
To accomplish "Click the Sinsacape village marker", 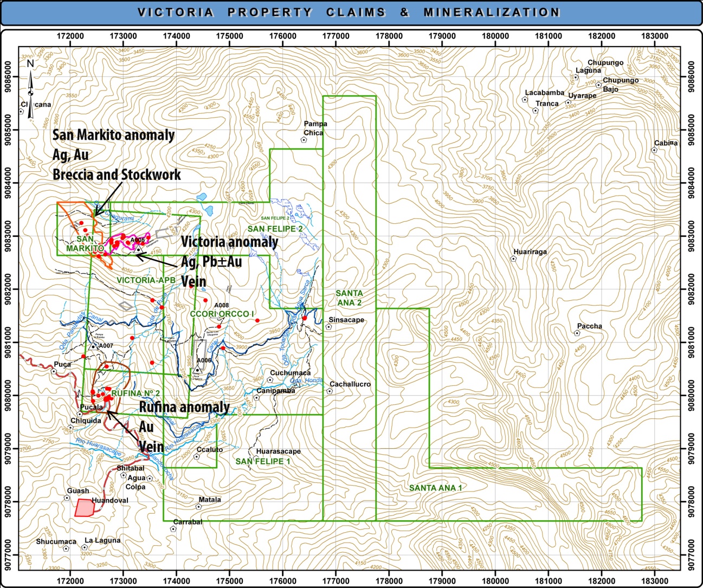I will pyautogui.click(x=328, y=327).
